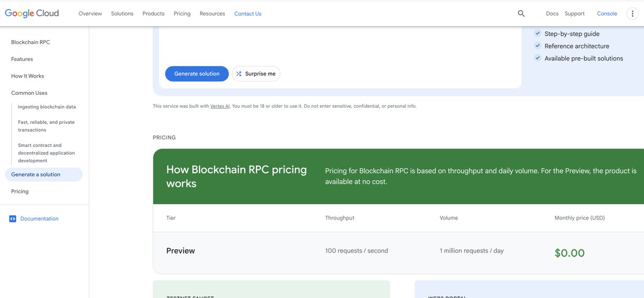The image size is (644, 298).
Task: Click the 1 million requests / day cell
Action: [x=472, y=251]
